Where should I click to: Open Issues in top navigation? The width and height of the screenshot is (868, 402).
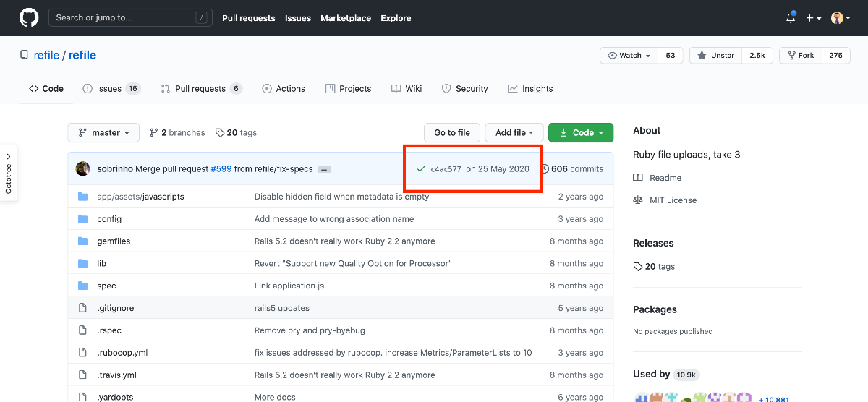pos(298,18)
